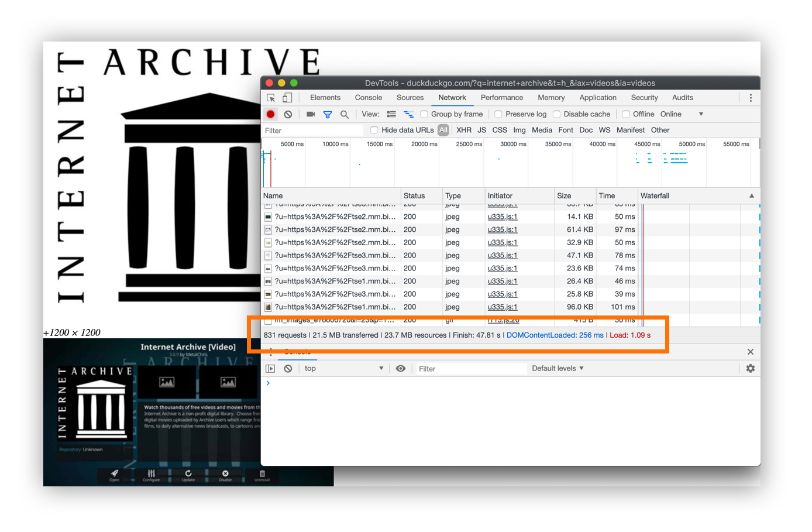The width and height of the screenshot is (812, 532).
Task: Filter requests by JS
Action: click(482, 130)
